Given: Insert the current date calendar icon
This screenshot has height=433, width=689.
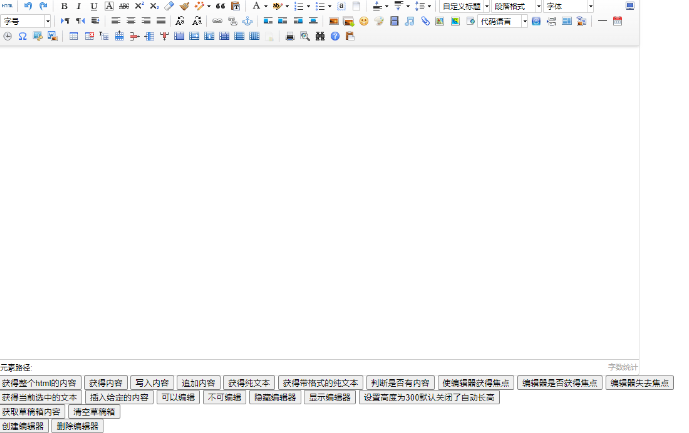Looking at the screenshot, I should (x=617, y=21).
